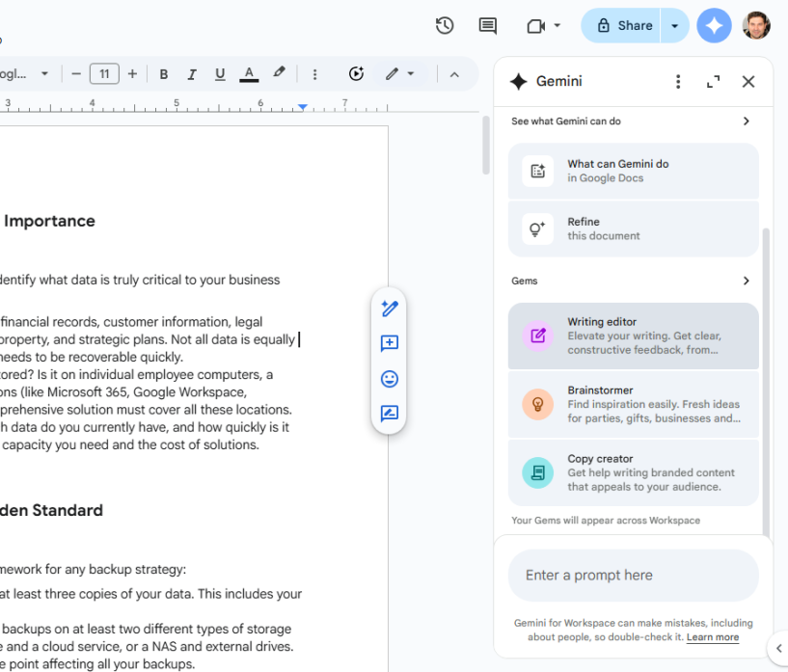
Task: Open Gemini with the blue spark button
Action: click(x=714, y=26)
